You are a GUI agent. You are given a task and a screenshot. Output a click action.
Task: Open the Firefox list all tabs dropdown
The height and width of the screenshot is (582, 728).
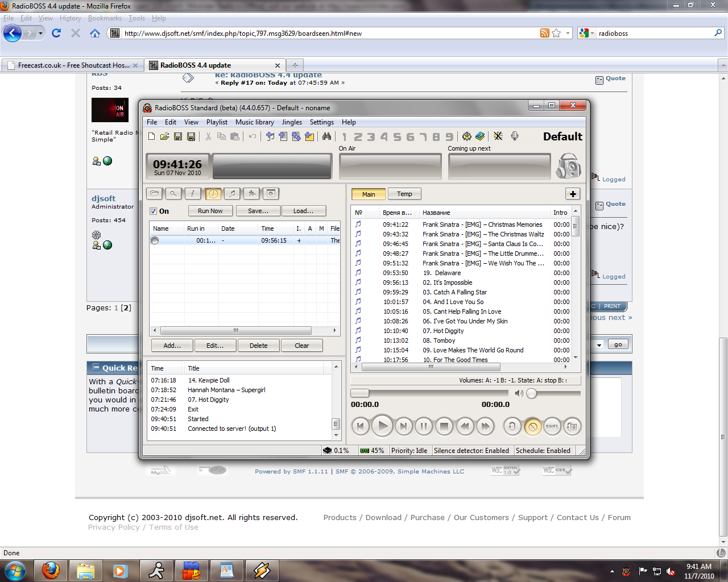723,65
